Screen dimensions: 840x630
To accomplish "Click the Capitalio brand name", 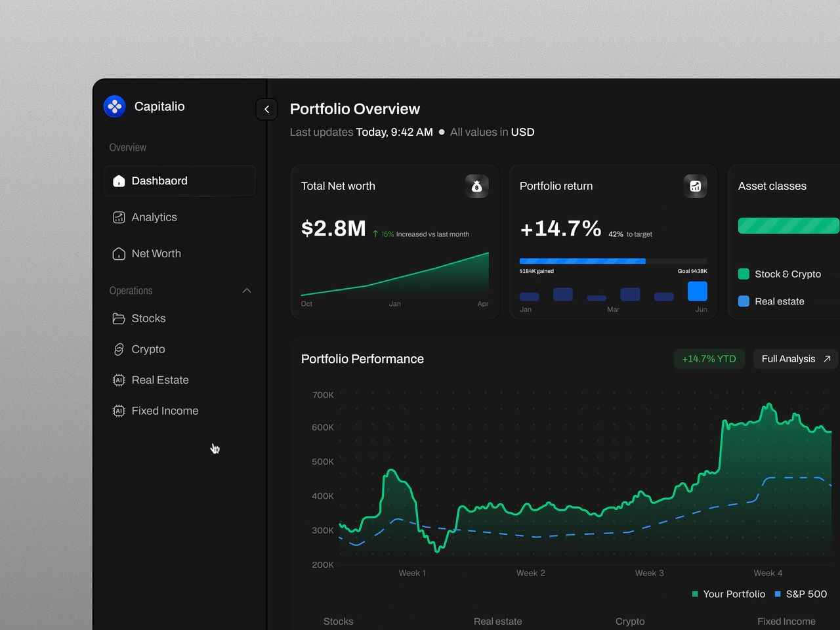I will (159, 106).
